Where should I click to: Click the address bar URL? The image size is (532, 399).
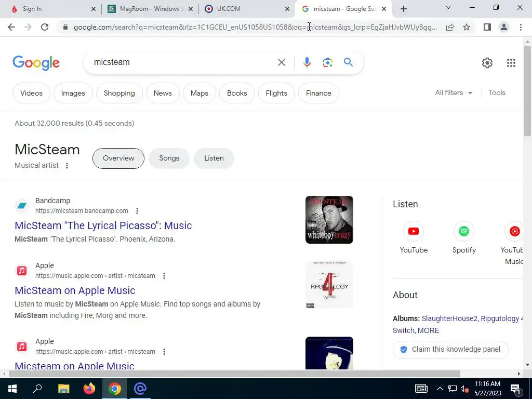pos(255,27)
